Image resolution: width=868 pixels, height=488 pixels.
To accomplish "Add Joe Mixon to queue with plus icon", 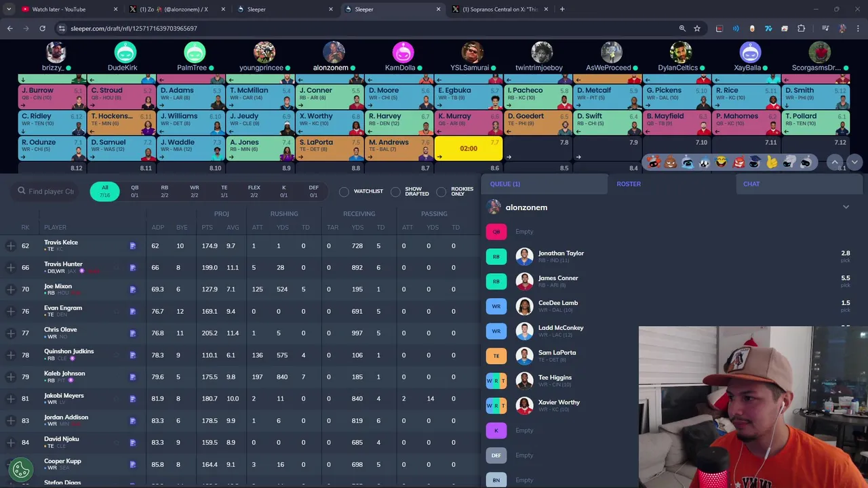I will [11, 289].
